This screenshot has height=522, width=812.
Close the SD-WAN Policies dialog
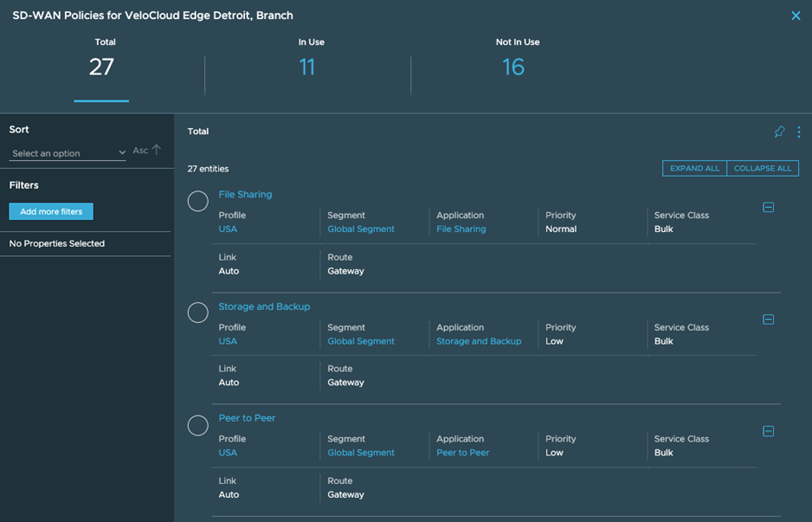click(796, 16)
